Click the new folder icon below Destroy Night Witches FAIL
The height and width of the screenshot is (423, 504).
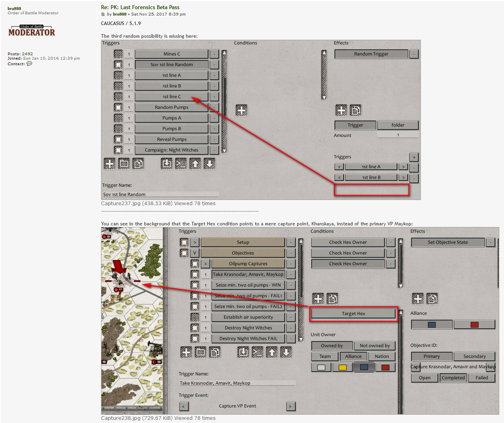tap(200, 352)
